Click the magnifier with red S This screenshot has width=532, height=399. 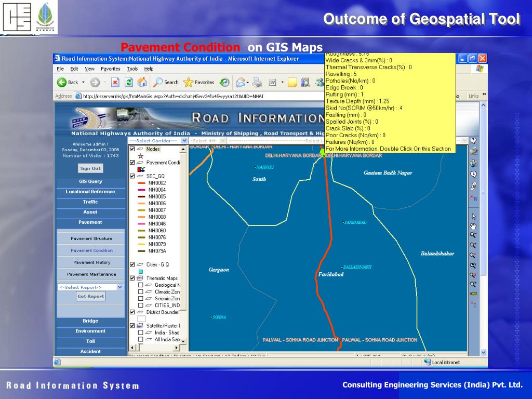point(473,275)
